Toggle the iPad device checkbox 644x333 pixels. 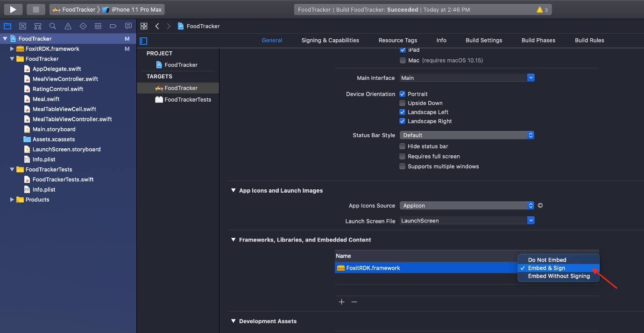tap(403, 50)
